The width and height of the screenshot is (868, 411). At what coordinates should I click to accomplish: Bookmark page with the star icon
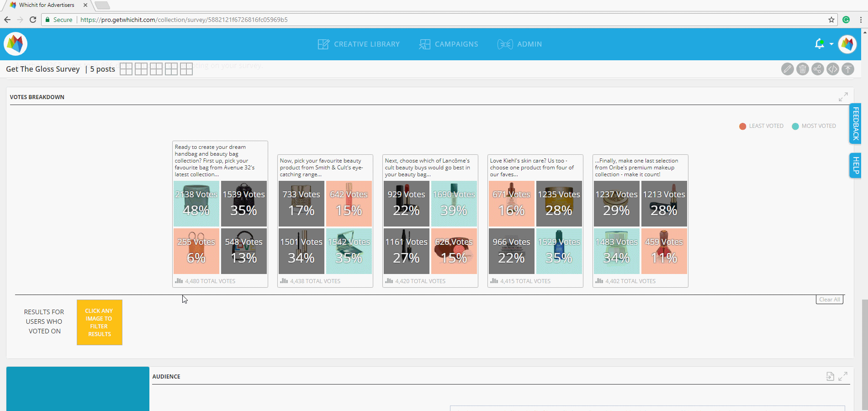click(x=831, y=20)
